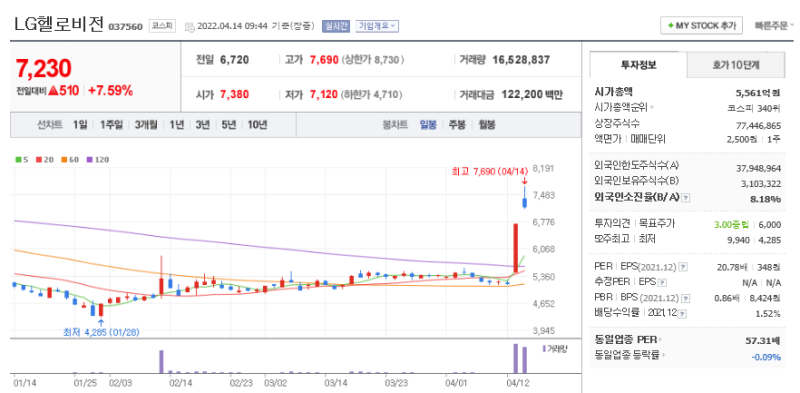Click the change rate +7.59%

pyautogui.click(x=111, y=91)
